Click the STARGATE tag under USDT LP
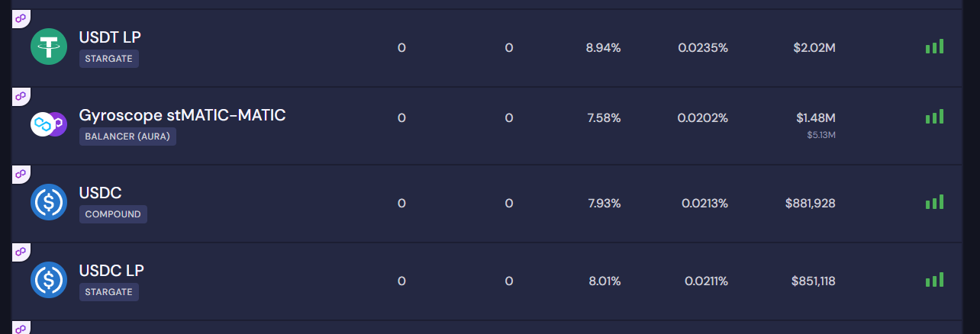Screen dimensions: 980x334 109,59
